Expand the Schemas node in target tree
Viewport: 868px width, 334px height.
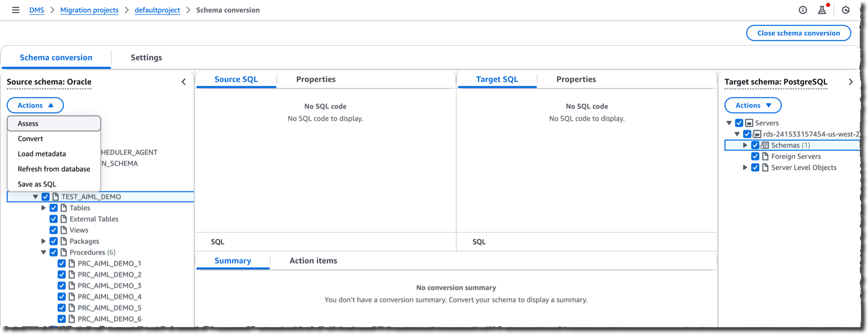click(x=745, y=145)
